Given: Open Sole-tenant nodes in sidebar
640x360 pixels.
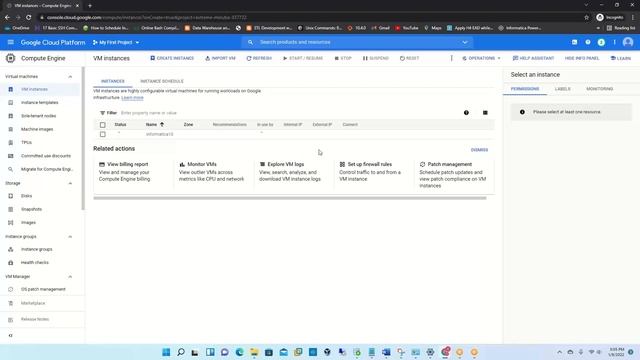Looking at the screenshot, I should (x=40, y=116).
